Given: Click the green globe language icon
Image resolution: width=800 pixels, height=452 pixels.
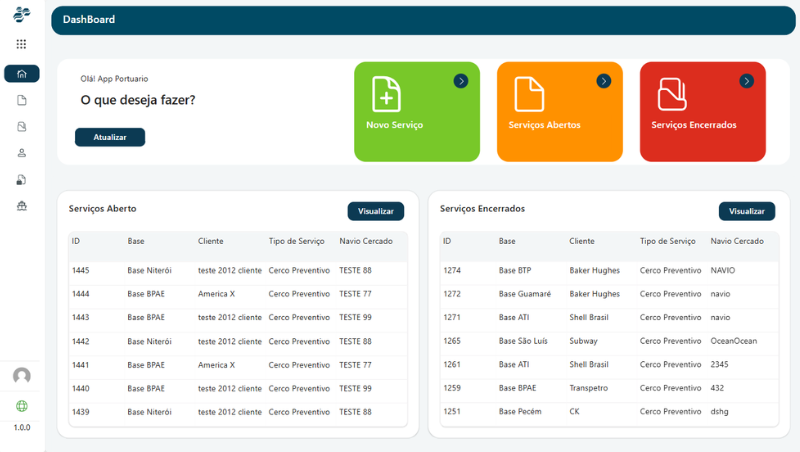Looking at the screenshot, I should 21,406.
